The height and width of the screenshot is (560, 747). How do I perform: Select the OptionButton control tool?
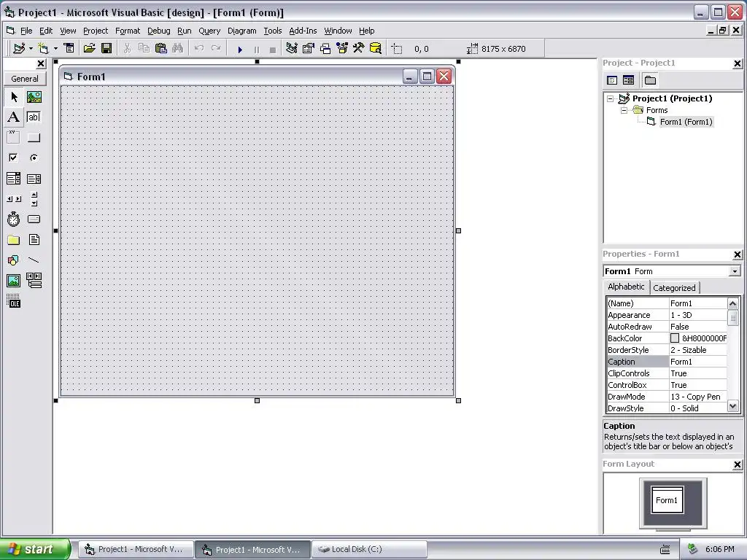click(34, 157)
